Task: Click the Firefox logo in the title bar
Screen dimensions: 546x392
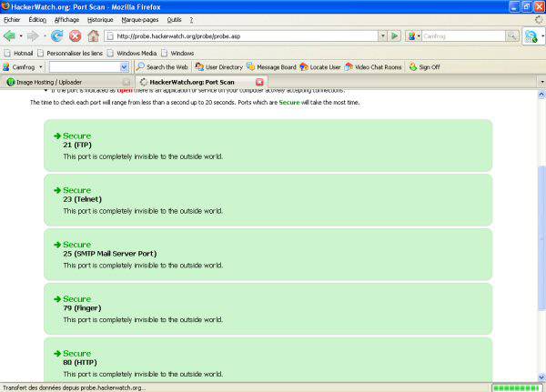Action: [5, 6]
